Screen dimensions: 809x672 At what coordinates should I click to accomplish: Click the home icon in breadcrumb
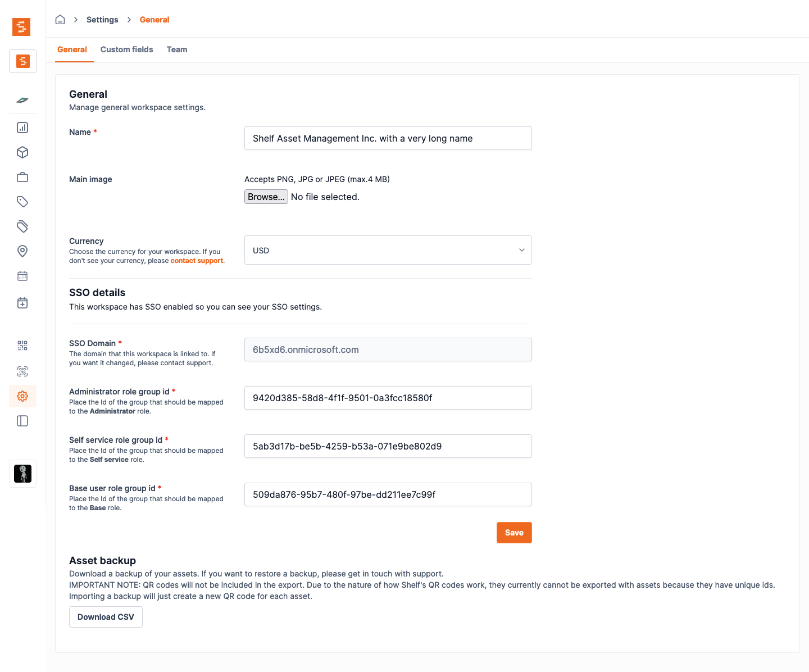(60, 20)
